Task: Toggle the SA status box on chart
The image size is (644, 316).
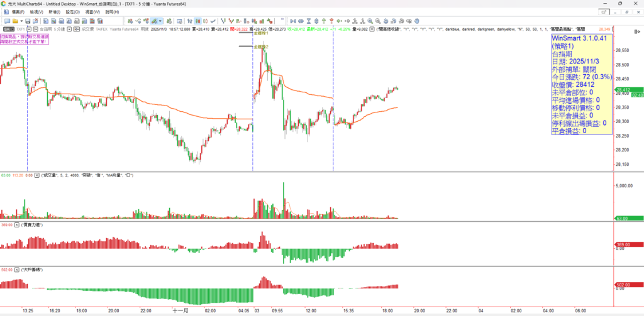Action: 8,29
